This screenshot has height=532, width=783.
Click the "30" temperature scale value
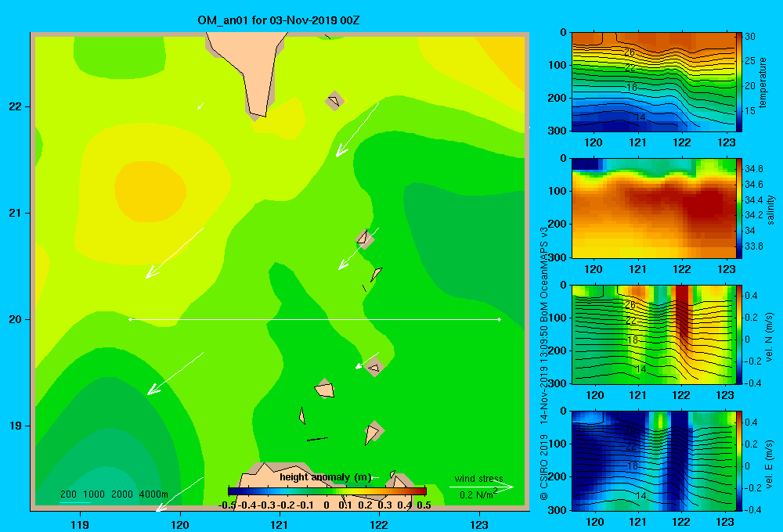tap(750, 37)
